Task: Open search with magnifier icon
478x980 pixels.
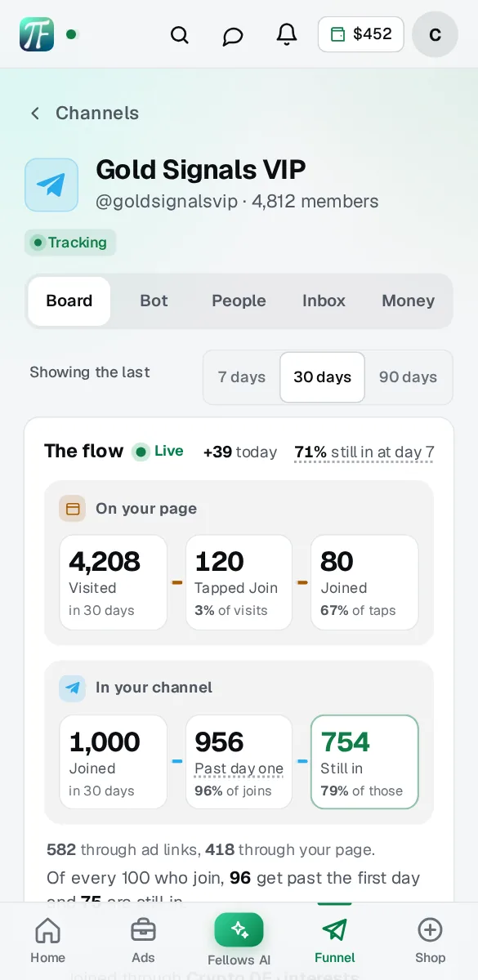Action: point(179,35)
